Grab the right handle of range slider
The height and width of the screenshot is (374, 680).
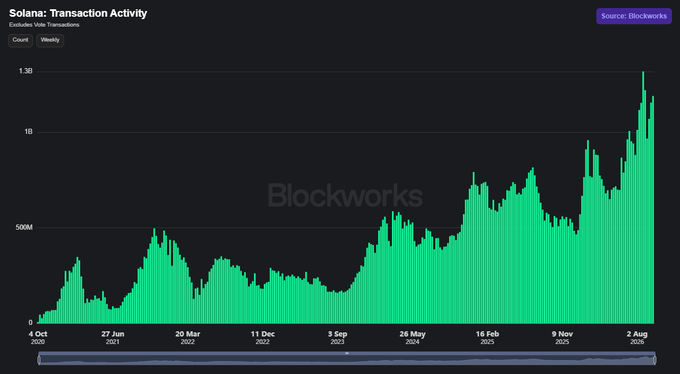[654, 360]
